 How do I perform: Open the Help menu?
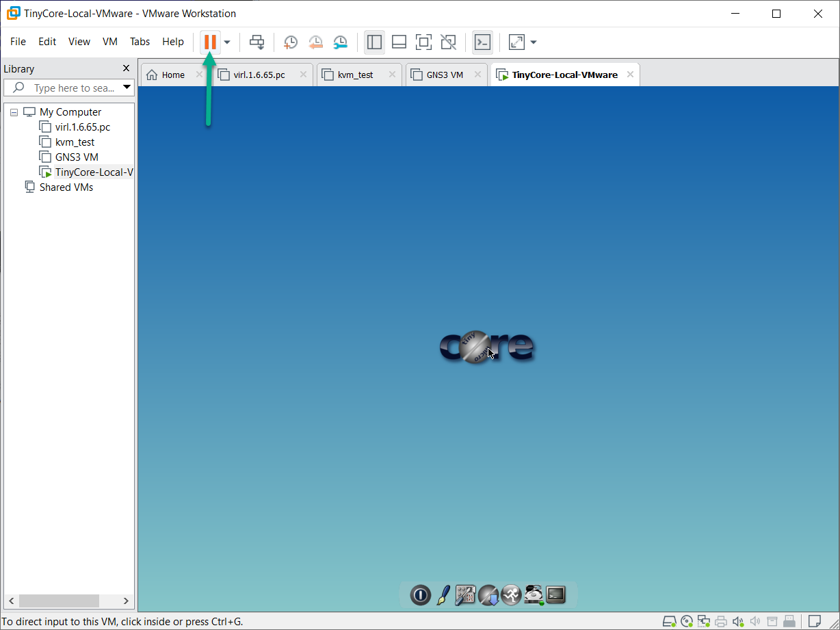pyautogui.click(x=173, y=42)
